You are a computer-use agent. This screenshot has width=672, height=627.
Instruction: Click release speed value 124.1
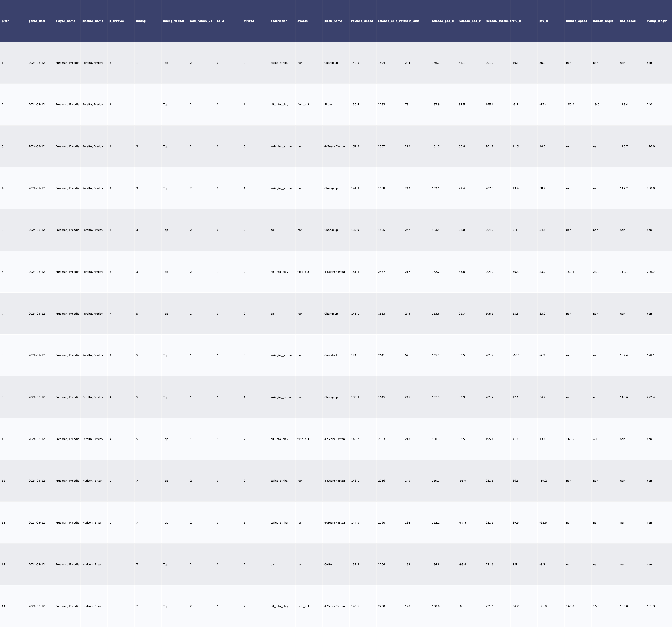355,355
